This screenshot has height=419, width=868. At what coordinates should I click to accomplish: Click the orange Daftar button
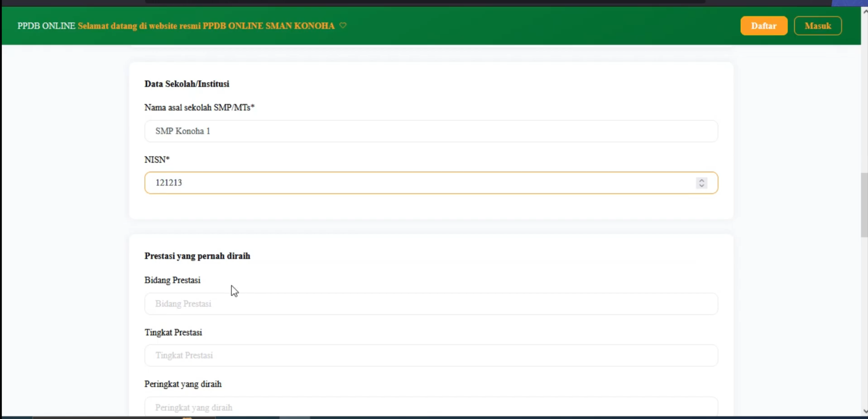[x=764, y=26]
